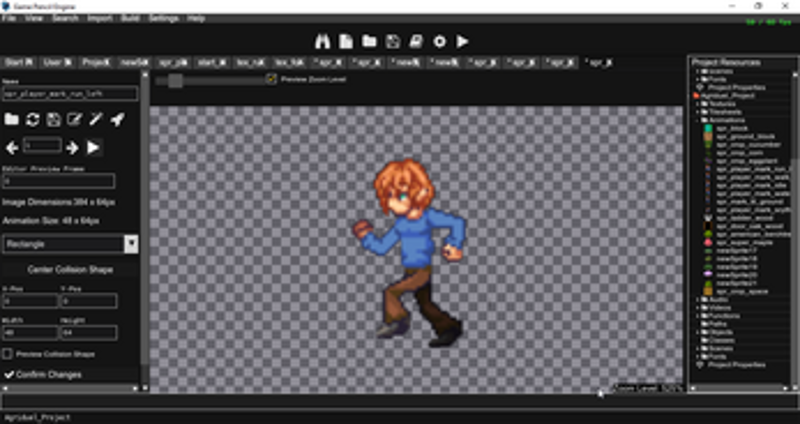
Task: Click the rocket icon in the sprite editor panel
Action: tap(117, 120)
